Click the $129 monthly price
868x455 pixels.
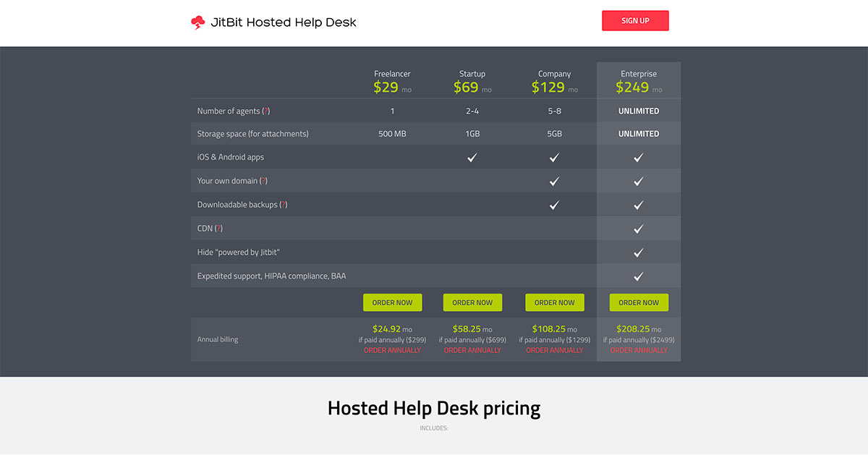click(548, 88)
